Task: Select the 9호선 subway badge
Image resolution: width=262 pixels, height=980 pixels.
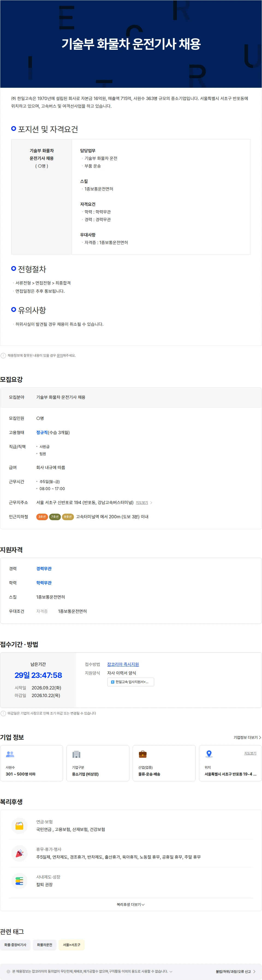Action: tap(68, 517)
